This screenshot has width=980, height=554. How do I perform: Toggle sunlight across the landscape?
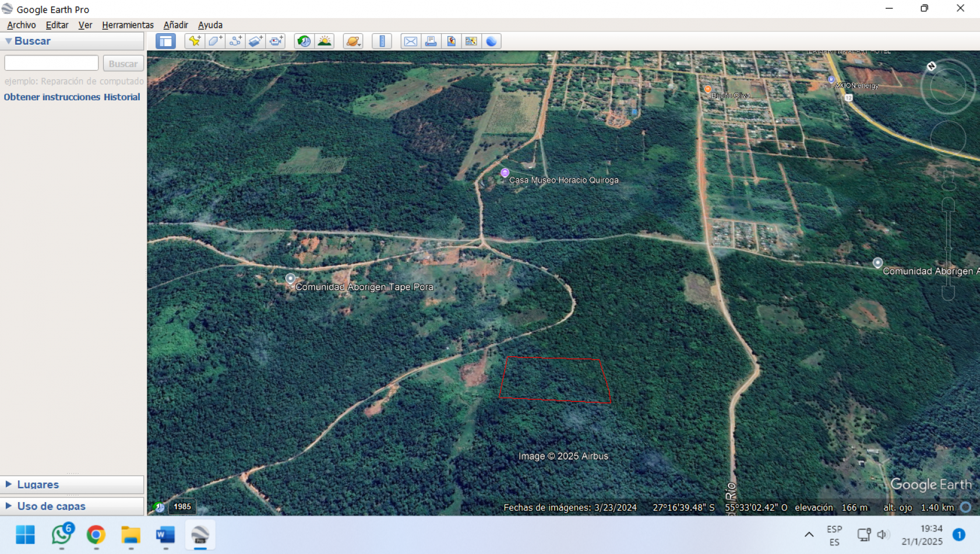tap(325, 41)
